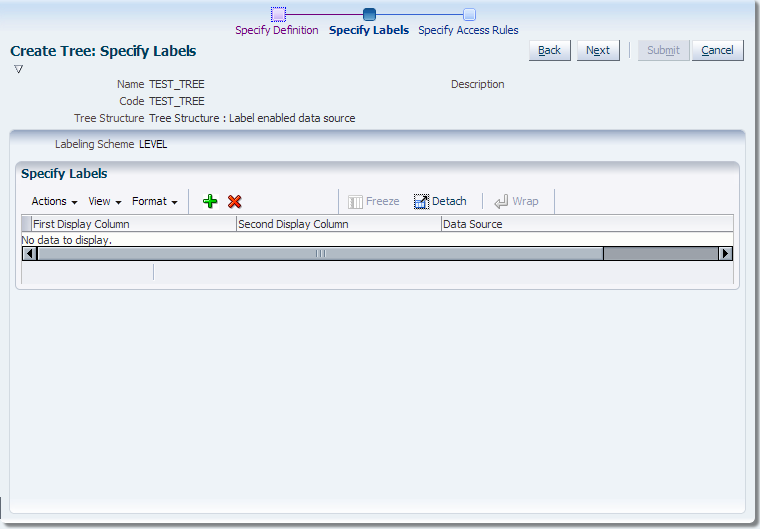Click the Second Display Column header

coord(339,224)
